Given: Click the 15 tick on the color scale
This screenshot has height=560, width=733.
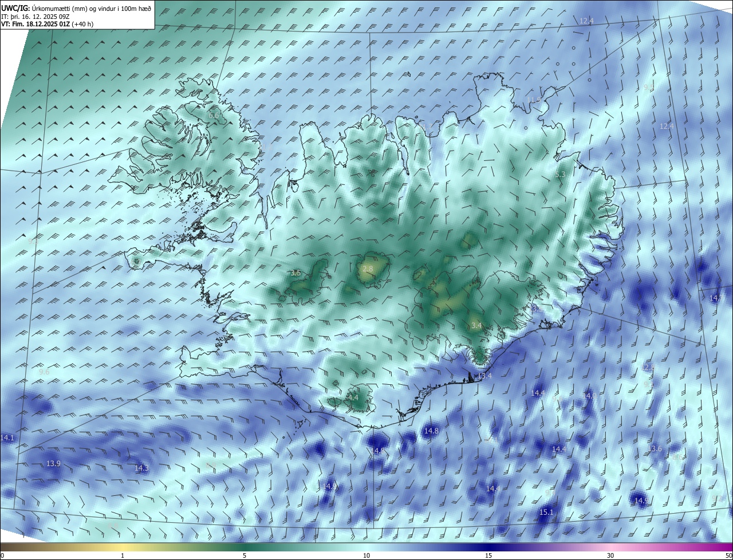Looking at the screenshot, I should (x=488, y=555).
